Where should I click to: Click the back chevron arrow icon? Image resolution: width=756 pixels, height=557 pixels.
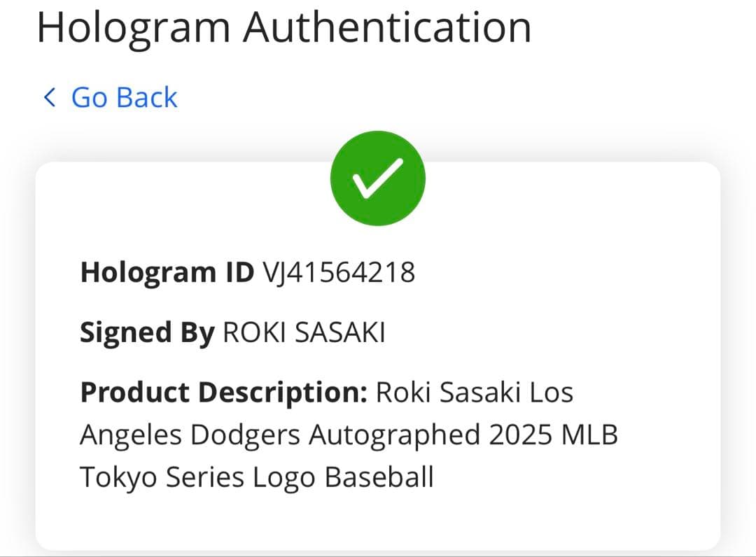tap(49, 97)
